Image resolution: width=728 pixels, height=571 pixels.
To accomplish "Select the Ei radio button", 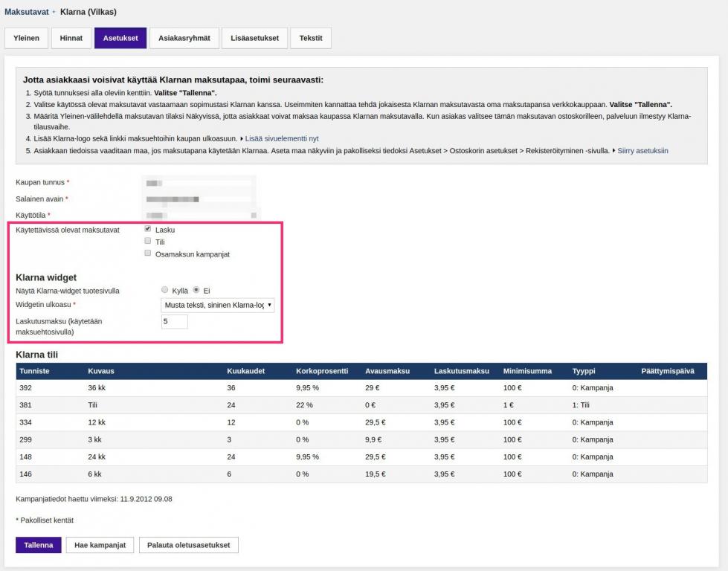I will (196, 290).
